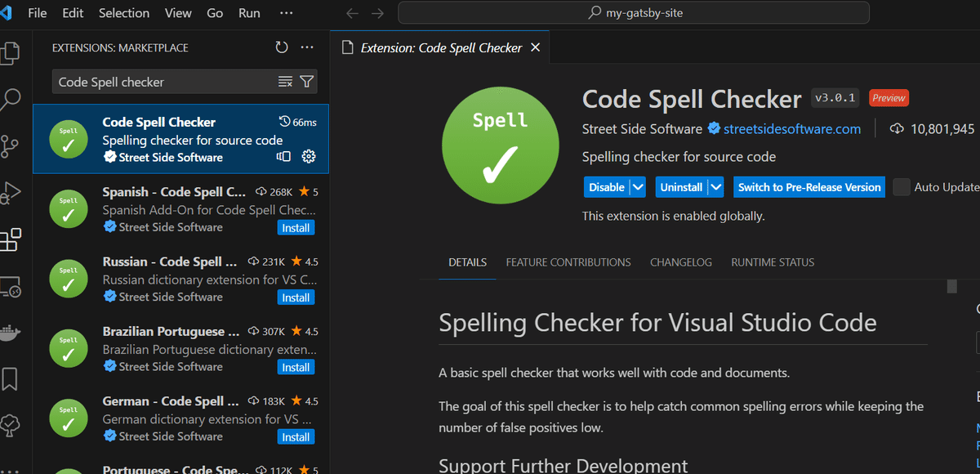The image size is (980, 474).
Task: Click the v3.0.1 version badge
Action: pos(835,98)
